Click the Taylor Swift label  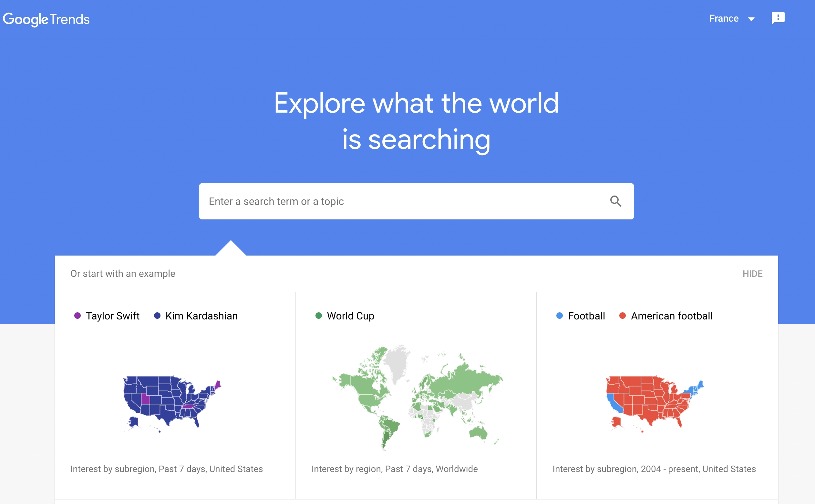[112, 316]
